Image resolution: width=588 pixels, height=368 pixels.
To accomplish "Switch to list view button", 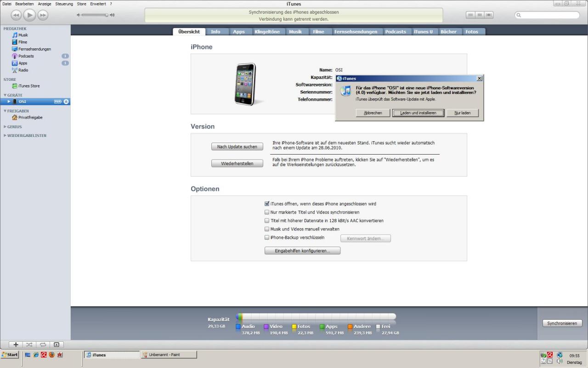I will pos(471,15).
